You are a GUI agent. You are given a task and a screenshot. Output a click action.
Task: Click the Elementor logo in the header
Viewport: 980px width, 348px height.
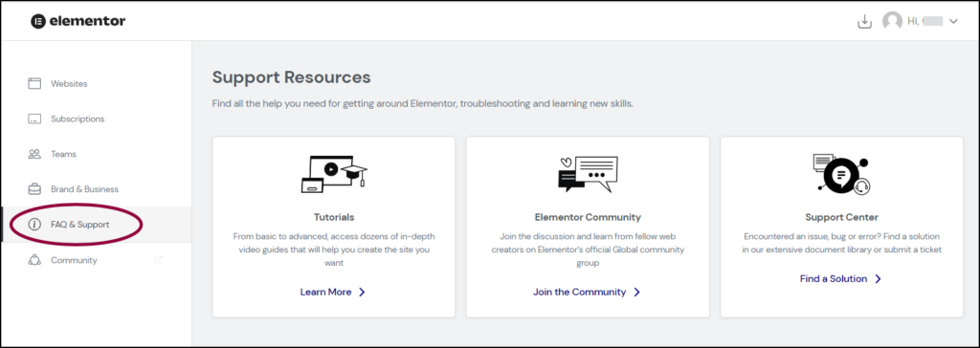78,21
